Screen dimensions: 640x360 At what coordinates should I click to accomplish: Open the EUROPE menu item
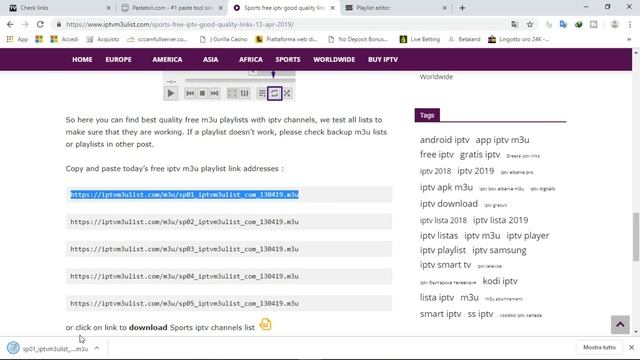pyautogui.click(x=118, y=60)
